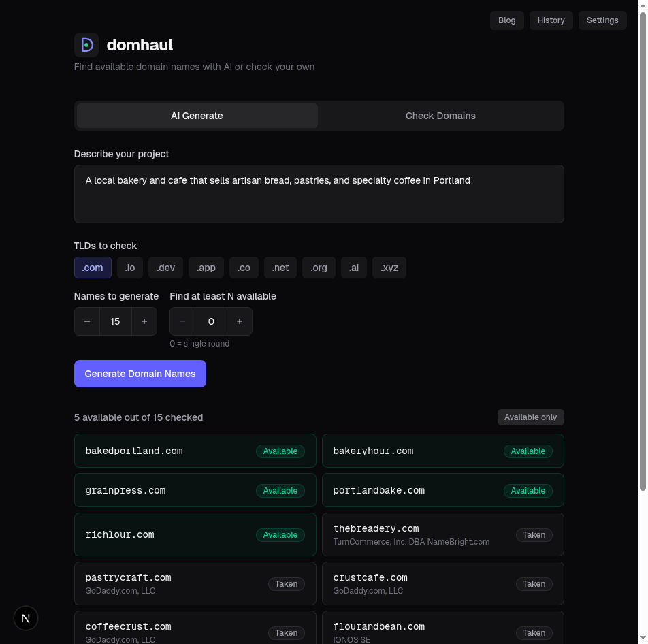Decrease Names to generate with minus button
The width and height of the screenshot is (648, 644).
(87, 321)
